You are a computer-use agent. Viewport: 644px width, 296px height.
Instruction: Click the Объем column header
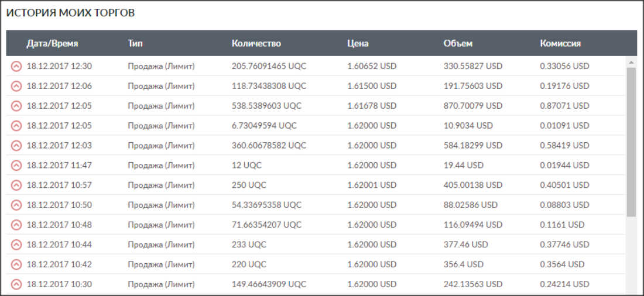pyautogui.click(x=458, y=43)
